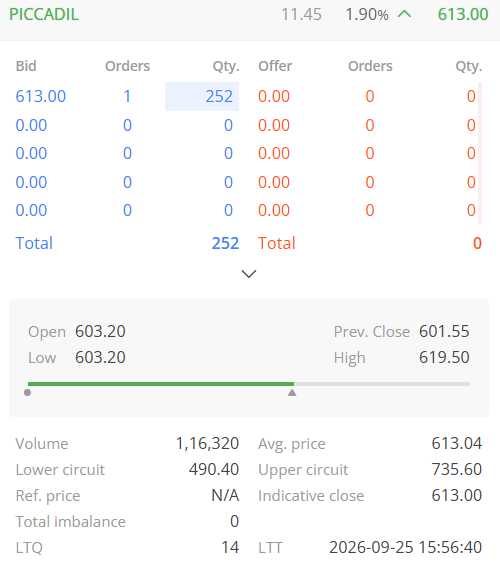Click the 11.45 price change value
The image size is (500, 566).
pos(301,15)
